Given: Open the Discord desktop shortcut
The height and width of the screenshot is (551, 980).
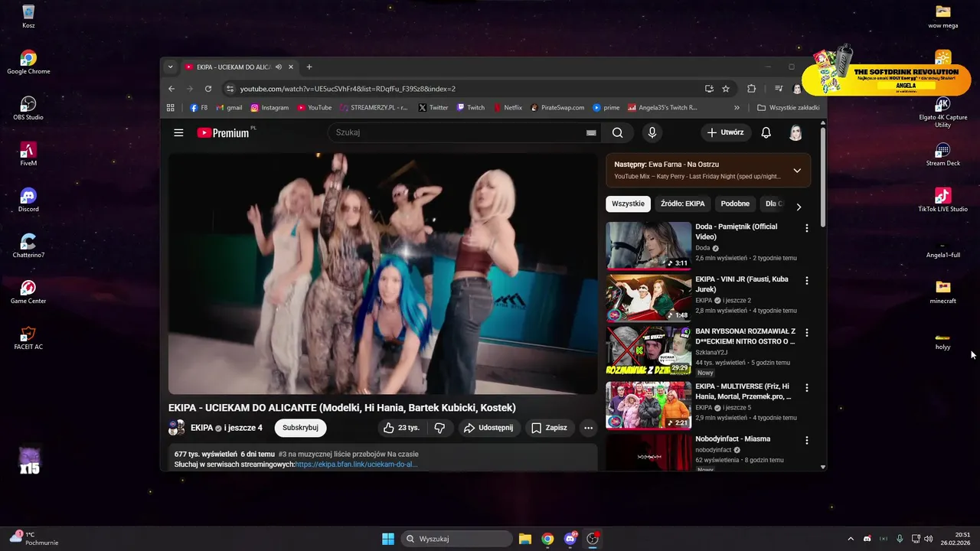Looking at the screenshot, I should (x=28, y=199).
